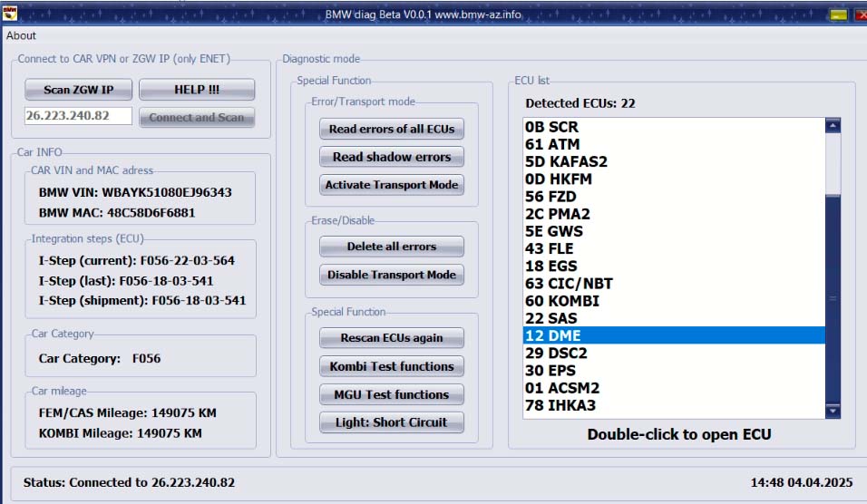The image size is (867, 504).
Task: Click the ECU list scroll up arrow
Action: 833,125
